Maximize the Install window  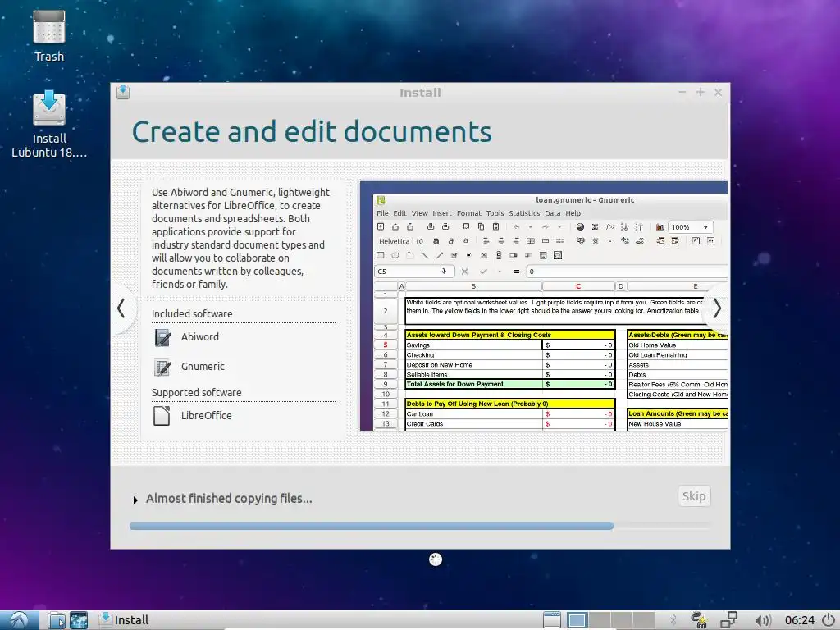[701, 92]
